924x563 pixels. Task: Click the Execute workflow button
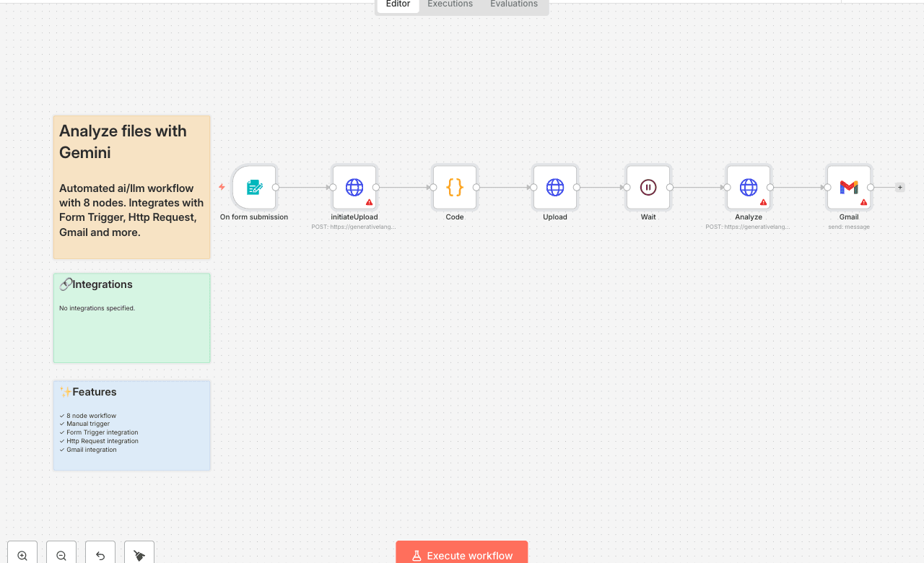[x=461, y=555]
